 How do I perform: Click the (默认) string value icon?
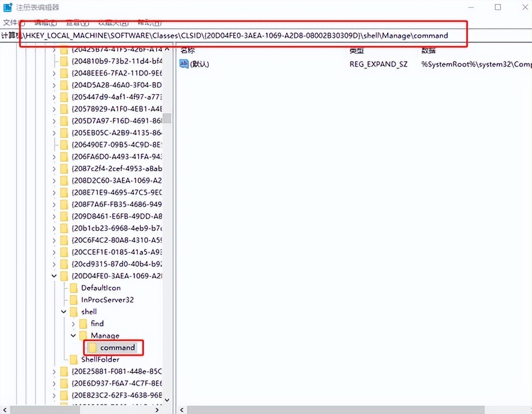click(184, 64)
